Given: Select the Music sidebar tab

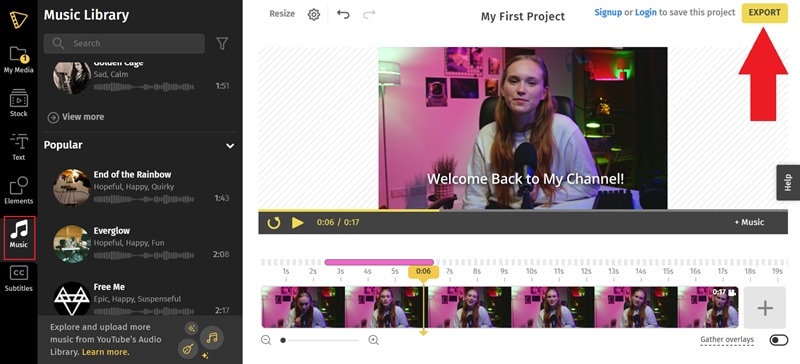Looking at the screenshot, I should (x=19, y=238).
